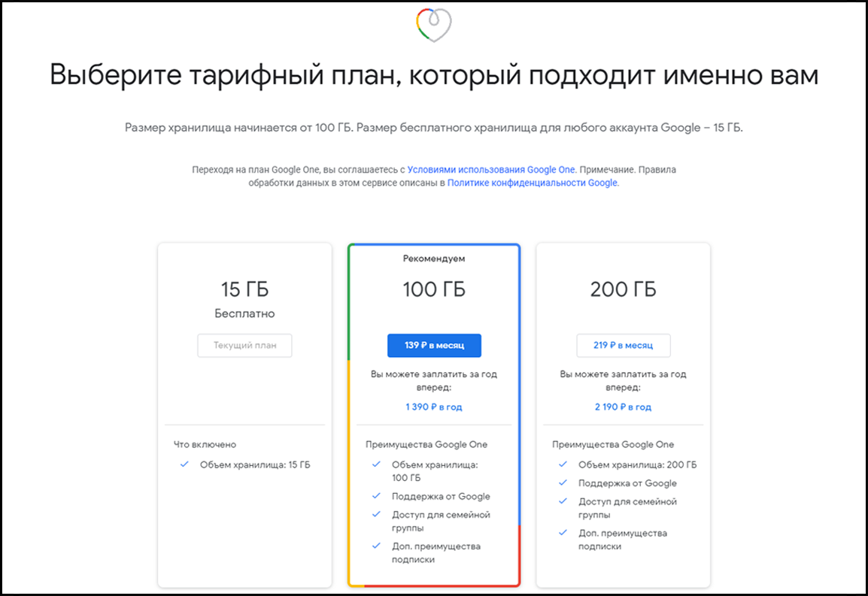This screenshot has width=868, height=596.
Task: Select the '139 Р в месяц' subscribe button
Action: [434, 345]
